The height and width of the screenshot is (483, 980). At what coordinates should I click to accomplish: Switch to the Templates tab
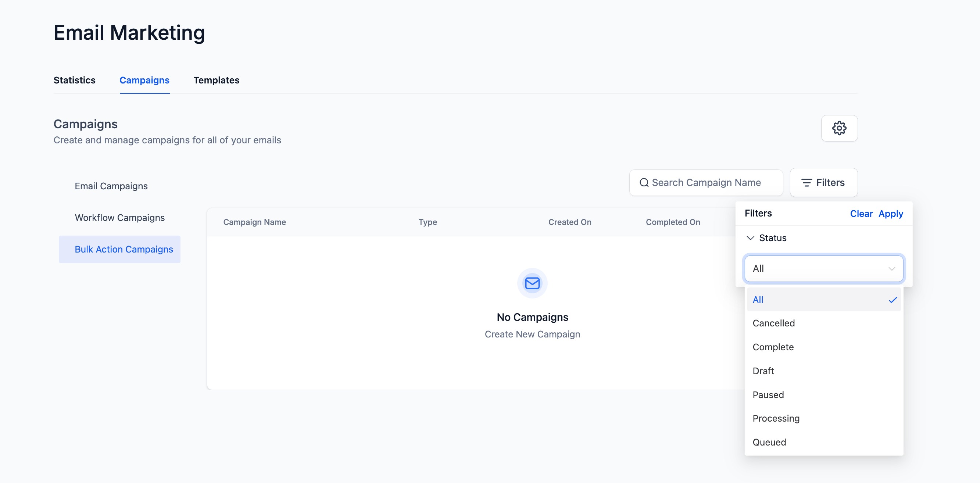[216, 80]
